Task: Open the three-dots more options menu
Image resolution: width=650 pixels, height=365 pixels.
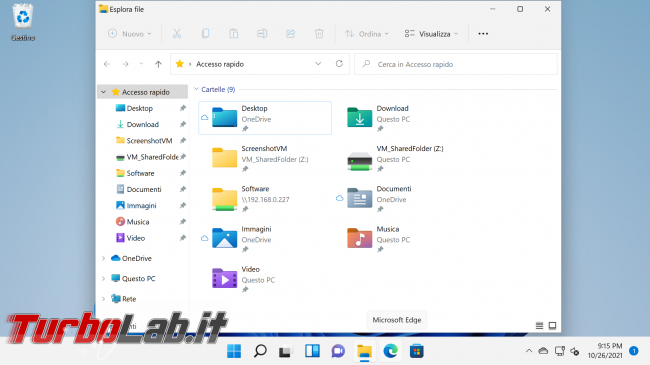Action: (483, 34)
